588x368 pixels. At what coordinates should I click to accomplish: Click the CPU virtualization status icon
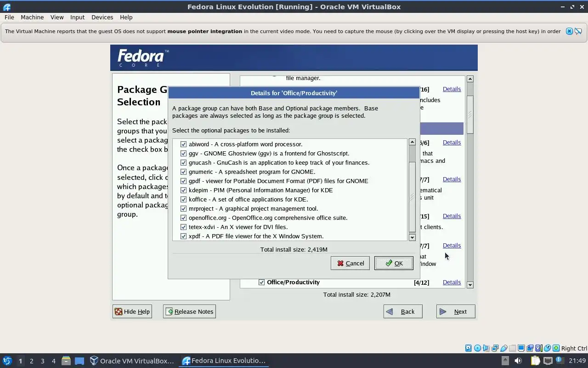point(539,348)
